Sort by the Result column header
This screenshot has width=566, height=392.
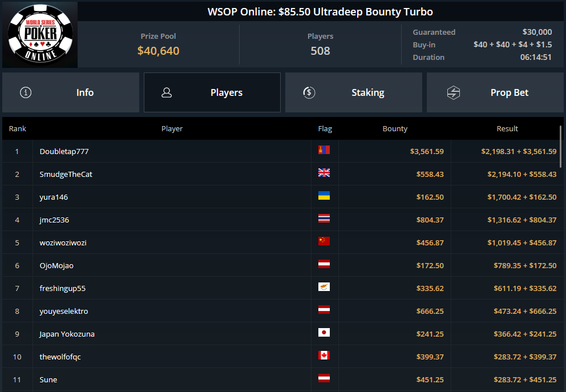(x=507, y=129)
